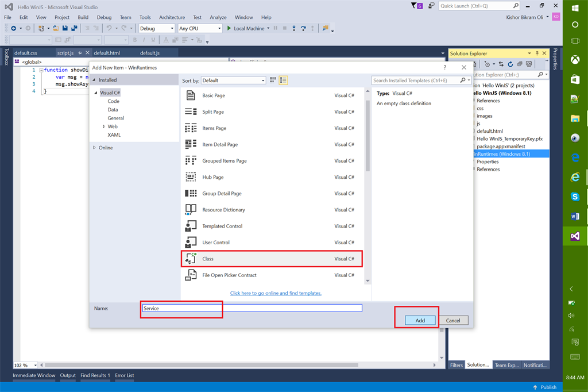Click the editor horizontal scrollbar thumb
Viewport: 588px width, 392px height.
(202, 365)
